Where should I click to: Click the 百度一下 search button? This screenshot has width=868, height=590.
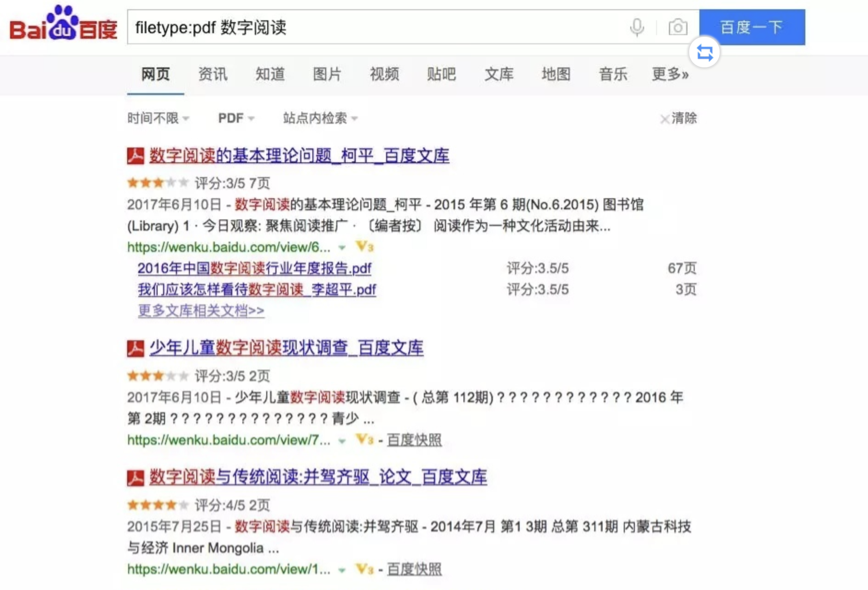[x=753, y=27]
